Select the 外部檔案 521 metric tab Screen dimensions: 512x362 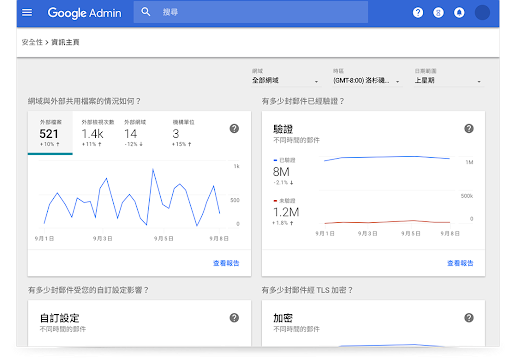tap(50, 133)
